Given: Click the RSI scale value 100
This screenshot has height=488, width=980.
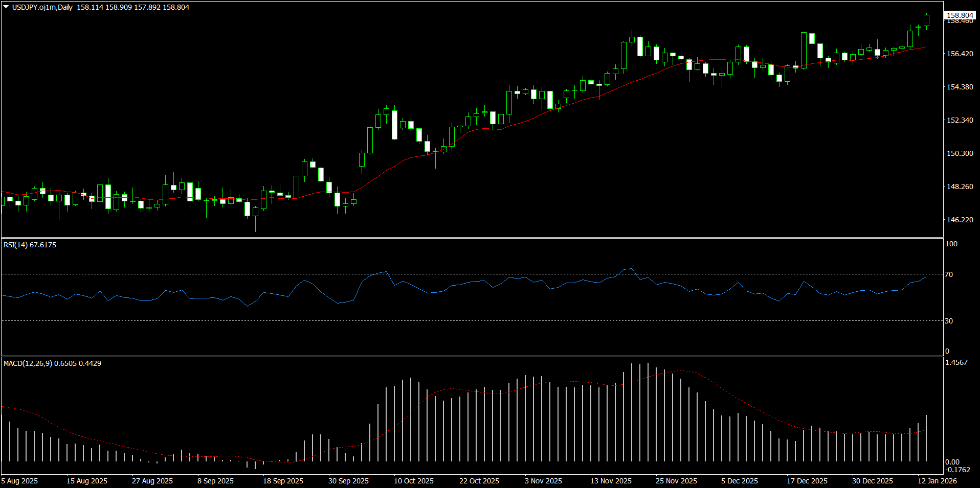Looking at the screenshot, I should tap(951, 244).
